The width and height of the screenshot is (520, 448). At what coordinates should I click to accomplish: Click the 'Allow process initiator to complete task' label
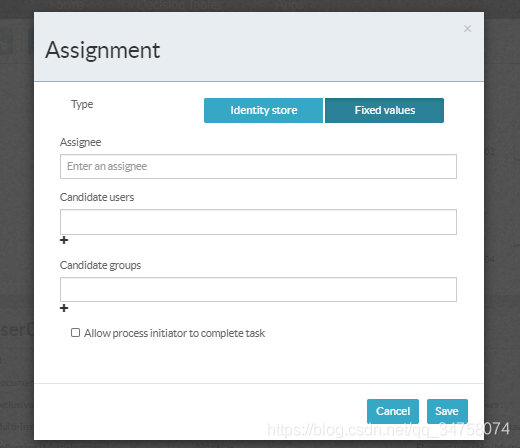point(174,333)
